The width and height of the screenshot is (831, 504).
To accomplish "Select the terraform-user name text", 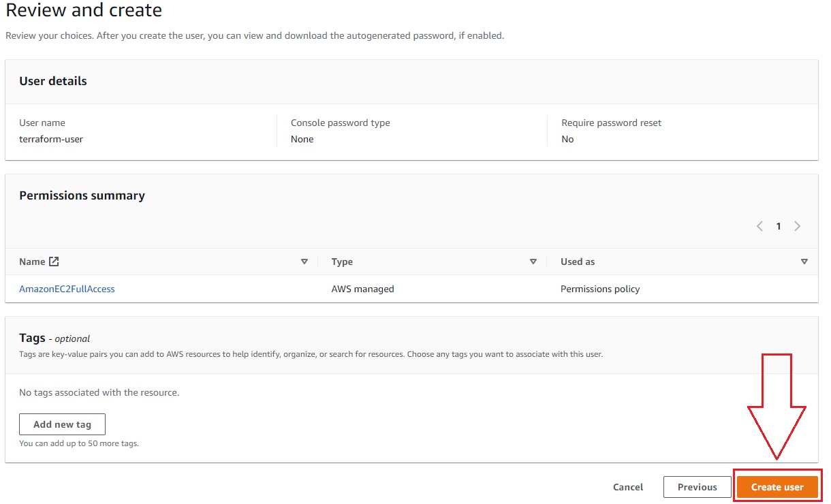I will [51, 139].
